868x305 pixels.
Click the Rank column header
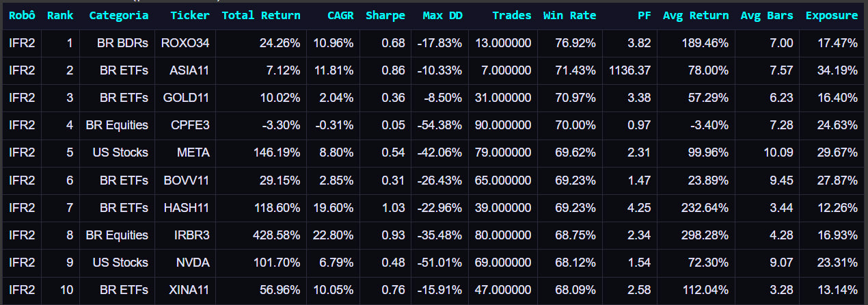[x=59, y=16]
